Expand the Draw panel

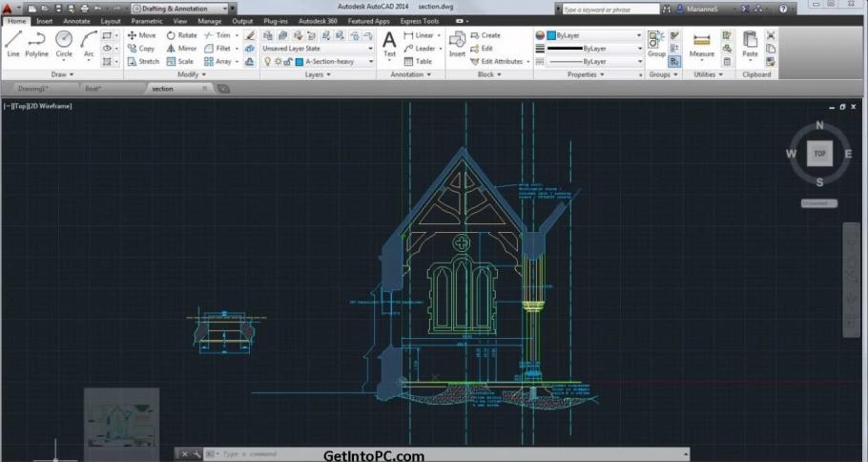62,74
